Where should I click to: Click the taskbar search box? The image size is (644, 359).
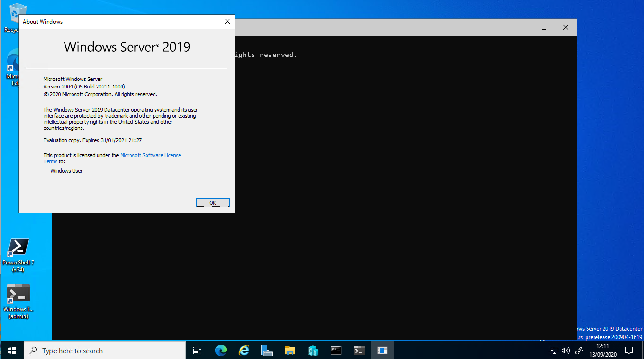105,351
